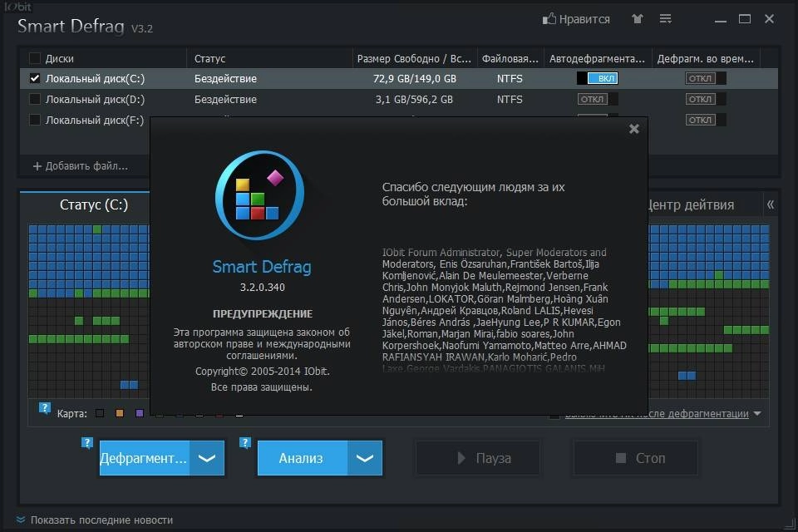The width and height of the screenshot is (798, 532).
Task: Click the после дефрагментации link
Action: 657,413
